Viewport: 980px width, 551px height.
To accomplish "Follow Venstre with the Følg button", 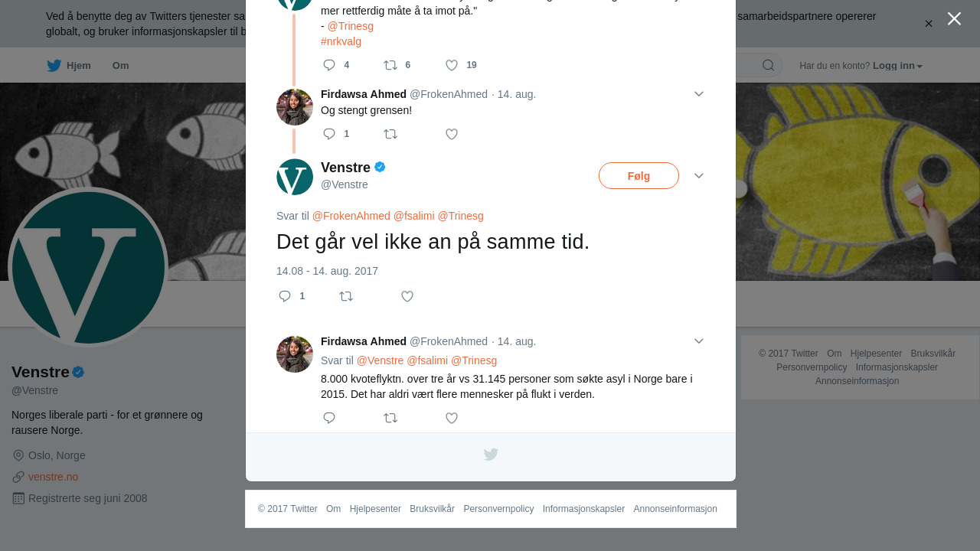I will click(x=639, y=175).
